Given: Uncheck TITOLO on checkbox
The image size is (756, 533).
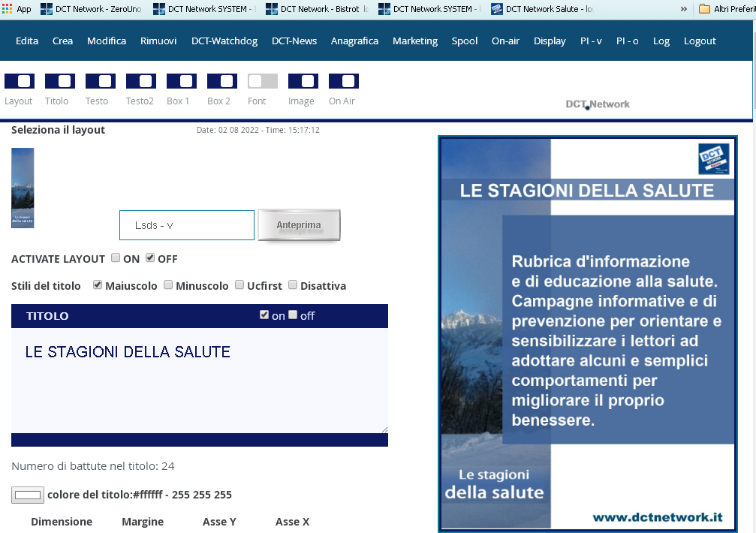Looking at the screenshot, I should tap(264, 315).
